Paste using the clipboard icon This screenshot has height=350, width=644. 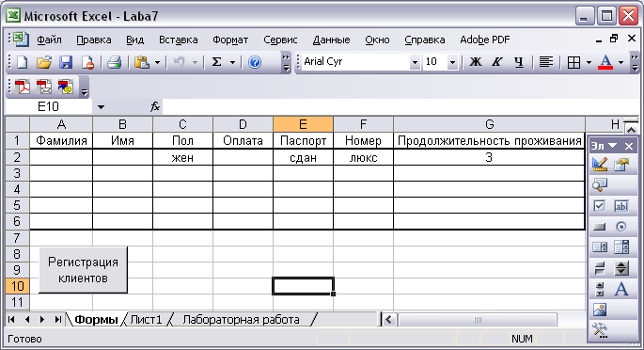pyautogui.click(x=142, y=62)
